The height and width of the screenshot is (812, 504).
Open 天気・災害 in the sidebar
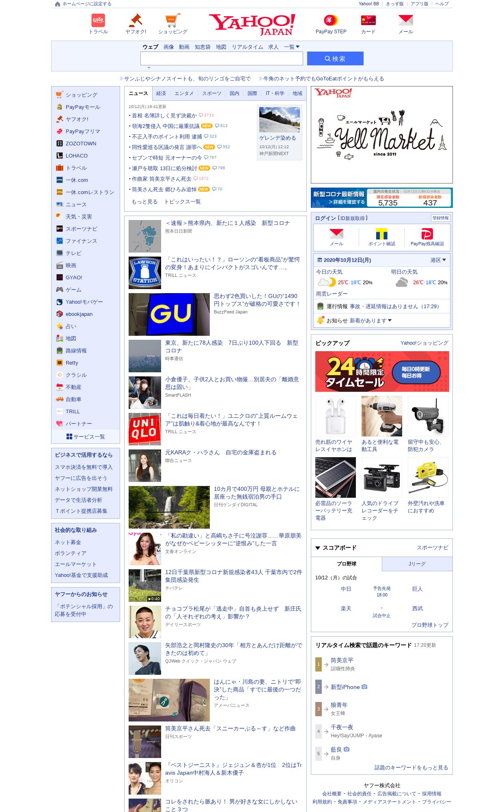(79, 217)
